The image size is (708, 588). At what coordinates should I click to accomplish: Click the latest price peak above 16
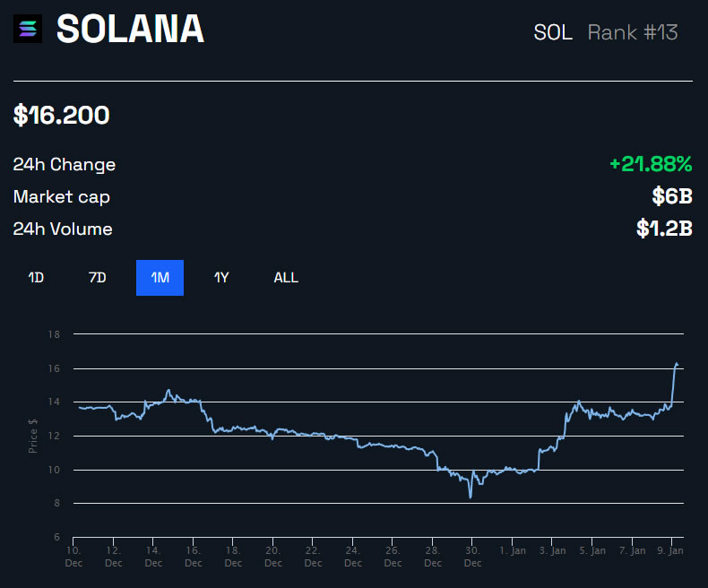(676, 364)
